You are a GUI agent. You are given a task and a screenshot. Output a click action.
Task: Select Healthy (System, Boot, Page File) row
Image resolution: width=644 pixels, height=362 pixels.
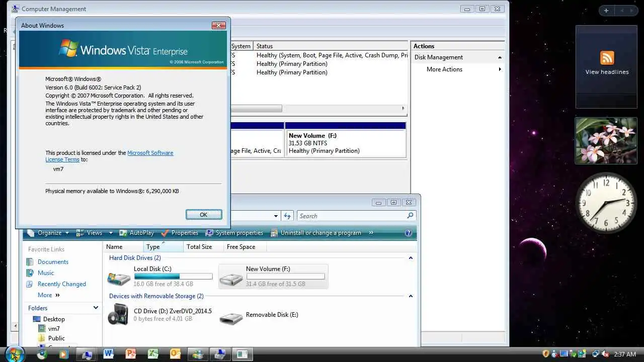click(x=332, y=55)
